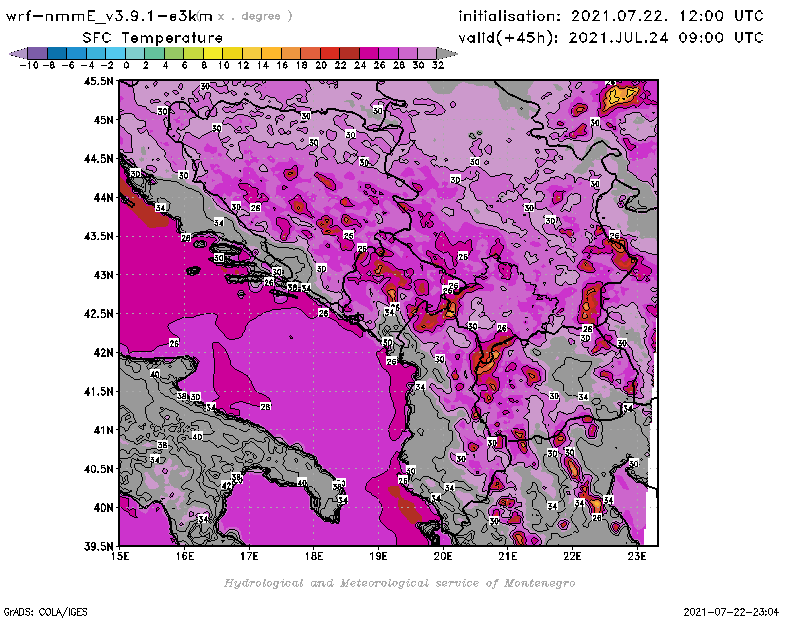
Task: Click the dark blue -8 to -6 colorbar swatch
Action: point(57,53)
